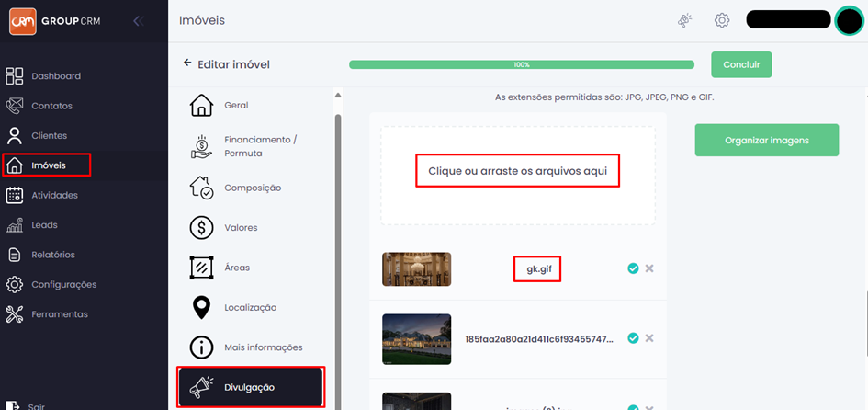Open the settings gear in the header
868x410 pixels.
(x=722, y=20)
